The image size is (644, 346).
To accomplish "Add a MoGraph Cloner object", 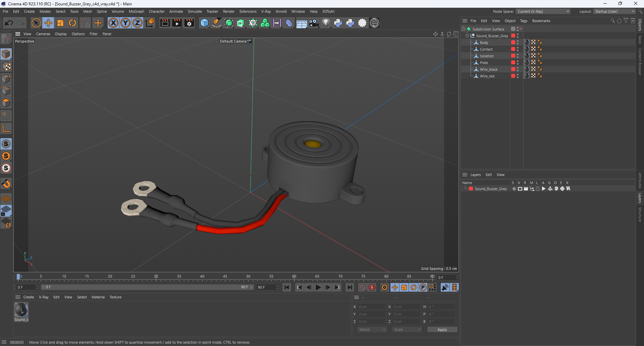I will tap(265, 23).
